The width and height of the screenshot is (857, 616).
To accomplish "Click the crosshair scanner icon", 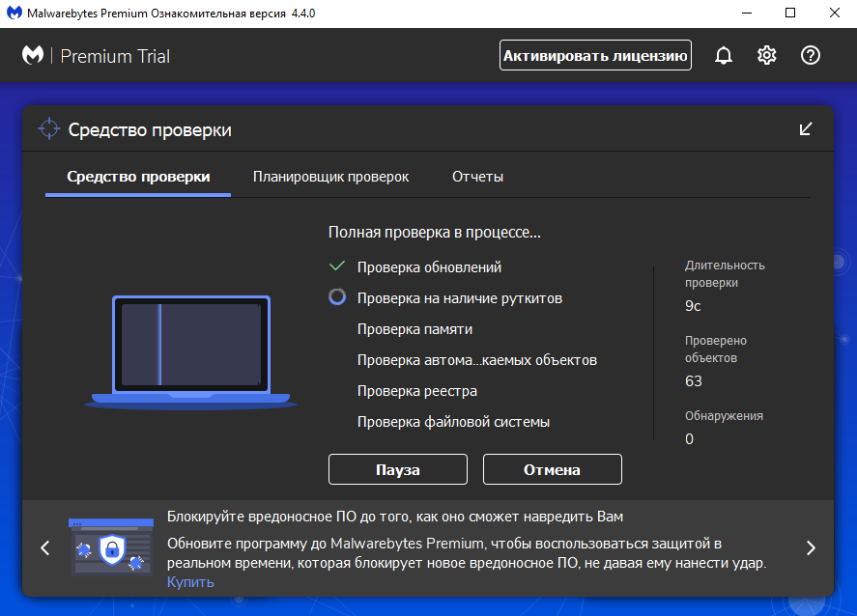I will [x=49, y=128].
